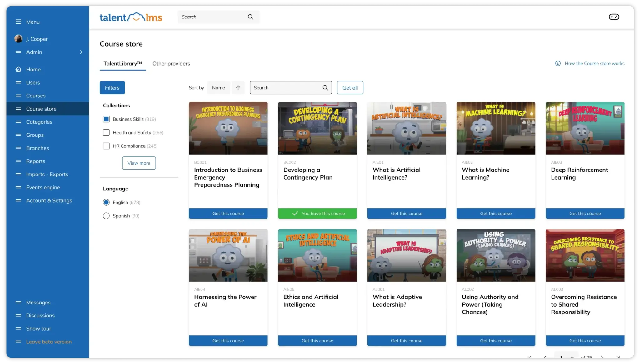The width and height of the screenshot is (640, 364).
Task: Open the Discussions page
Action: [40, 315]
